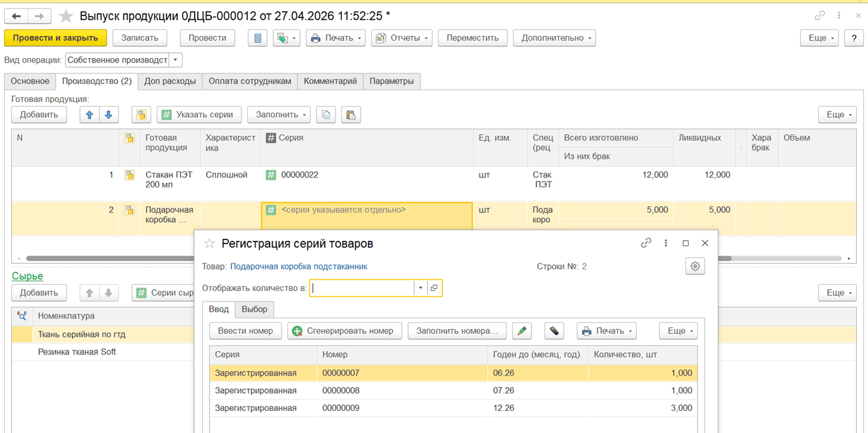This screenshot has height=433, width=868.
Task: Click the back navigation arrow
Action: point(17,16)
